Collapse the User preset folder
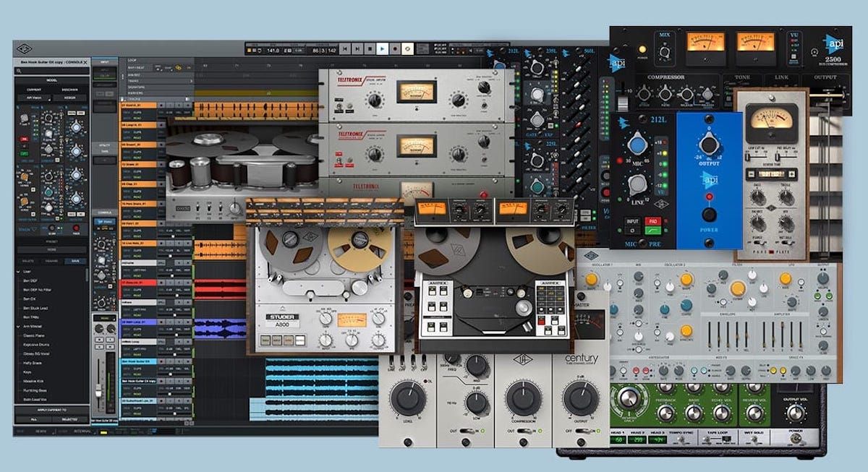The image size is (868, 472). (x=19, y=272)
